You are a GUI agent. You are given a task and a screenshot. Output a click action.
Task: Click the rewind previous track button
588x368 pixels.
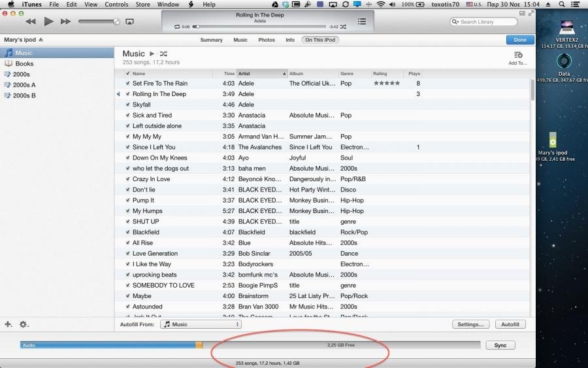coord(30,22)
